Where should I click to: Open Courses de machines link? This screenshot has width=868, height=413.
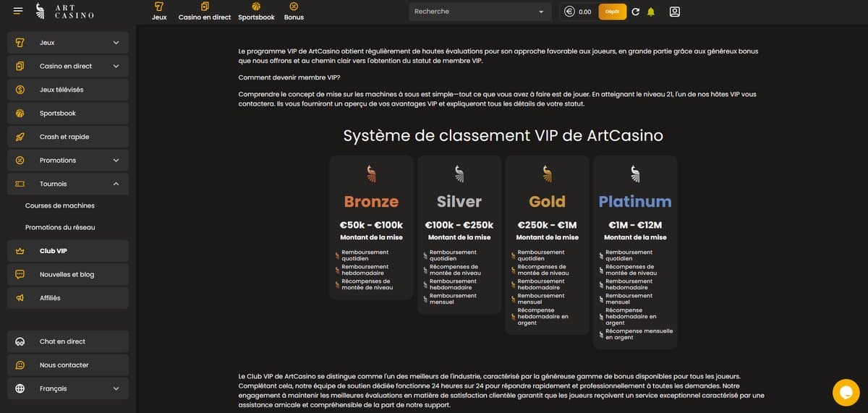[x=60, y=205]
